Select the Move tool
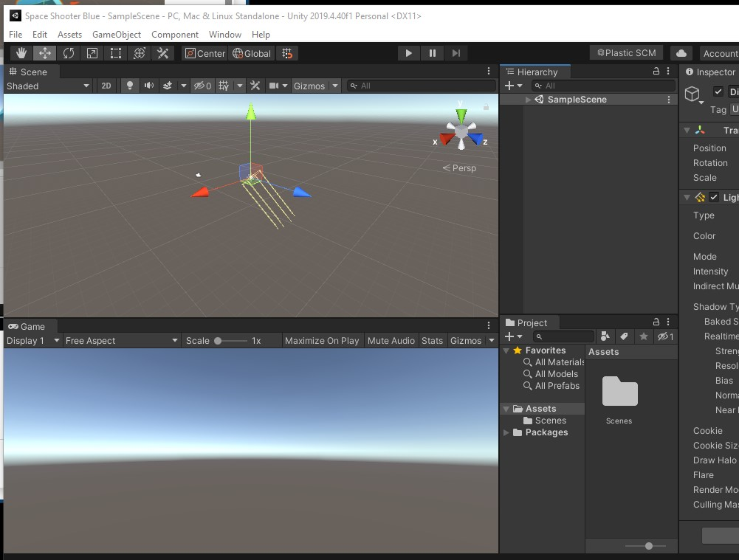The width and height of the screenshot is (739, 560). [45, 53]
